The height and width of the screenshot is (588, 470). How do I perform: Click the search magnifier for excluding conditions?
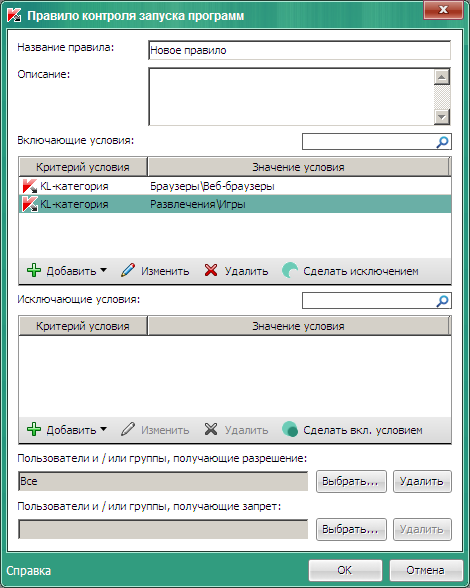click(x=443, y=301)
